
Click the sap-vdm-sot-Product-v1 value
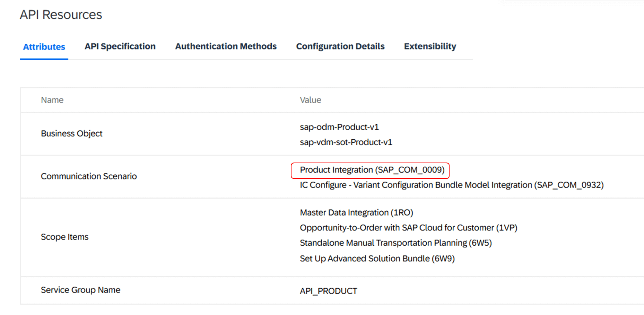[x=346, y=142]
